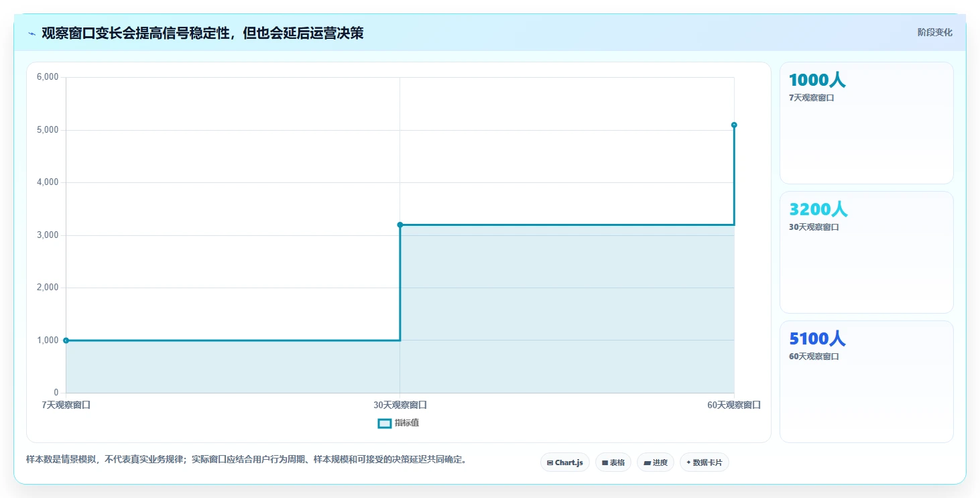Click the 5100人 card value

[817, 338]
